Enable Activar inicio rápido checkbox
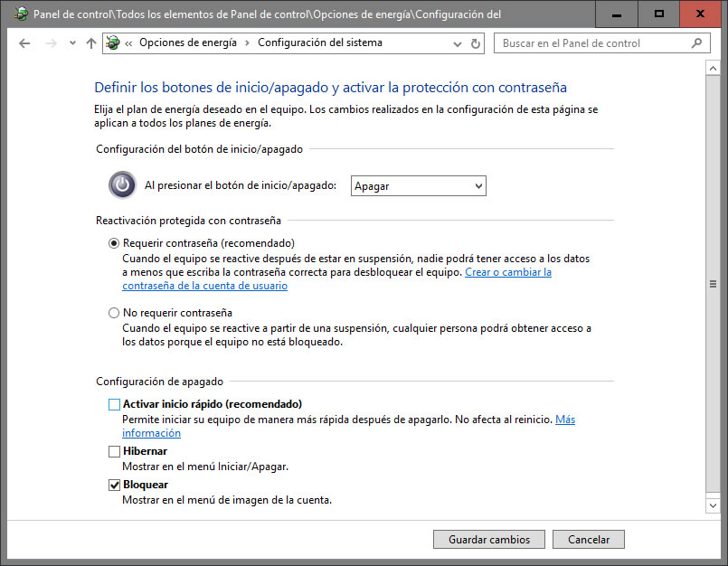This screenshot has width=728, height=566. pos(114,404)
